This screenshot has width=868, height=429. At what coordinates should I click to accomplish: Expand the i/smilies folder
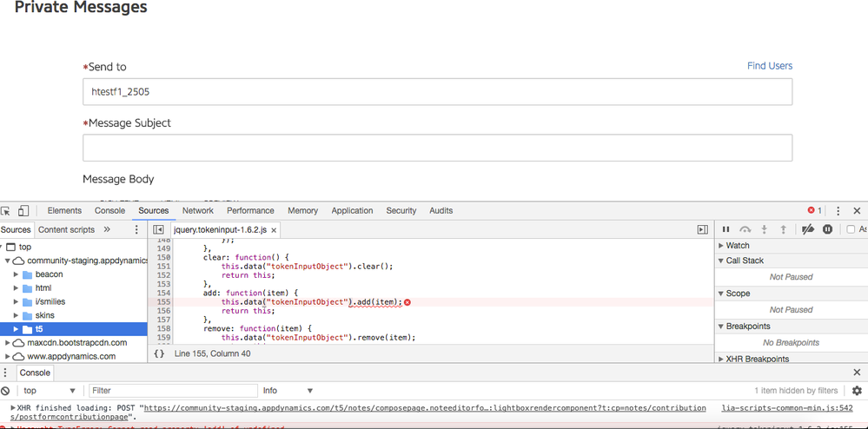(16, 301)
